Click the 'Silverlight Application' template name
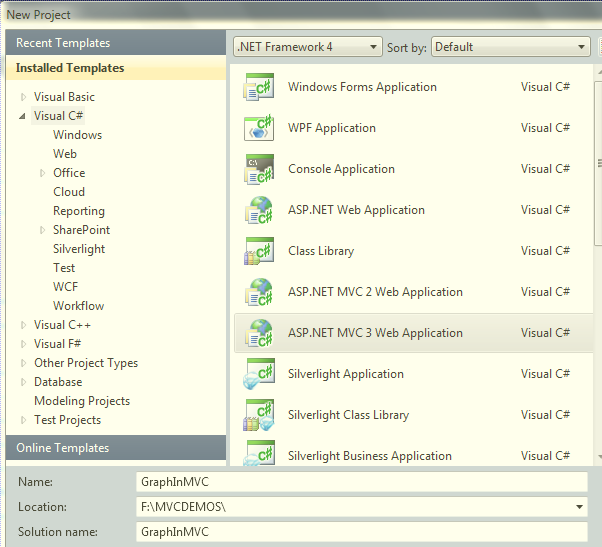Viewport: 602px width, 547px height. click(346, 374)
